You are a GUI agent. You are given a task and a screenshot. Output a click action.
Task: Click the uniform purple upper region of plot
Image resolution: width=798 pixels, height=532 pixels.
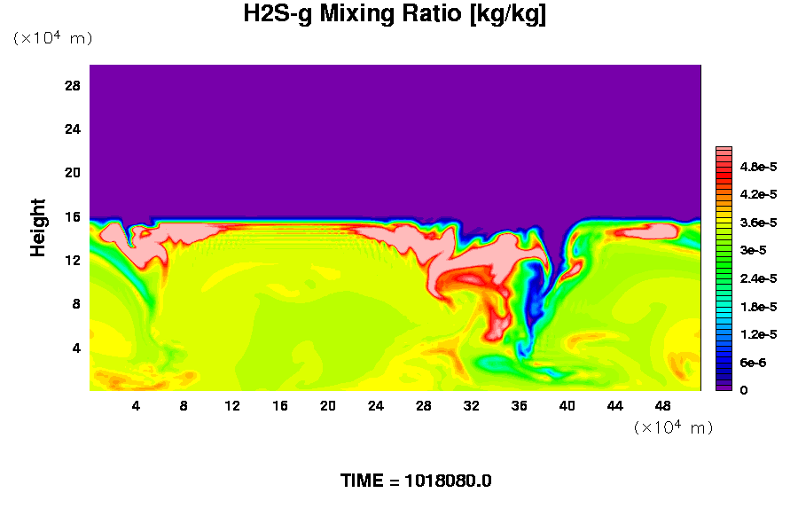tap(395, 133)
